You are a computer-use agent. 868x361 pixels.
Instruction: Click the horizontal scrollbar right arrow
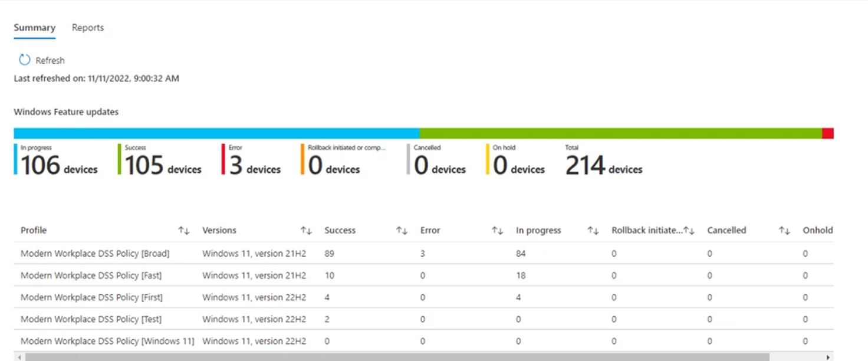829,357
